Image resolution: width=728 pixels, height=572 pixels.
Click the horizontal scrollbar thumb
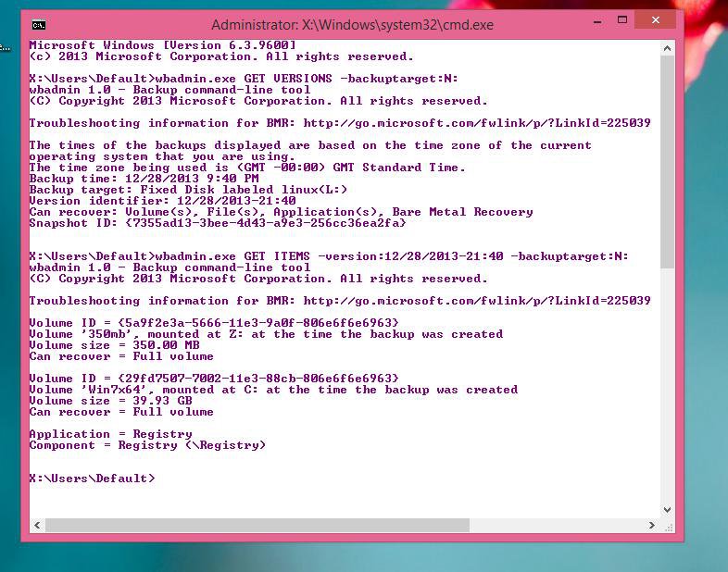257,525
